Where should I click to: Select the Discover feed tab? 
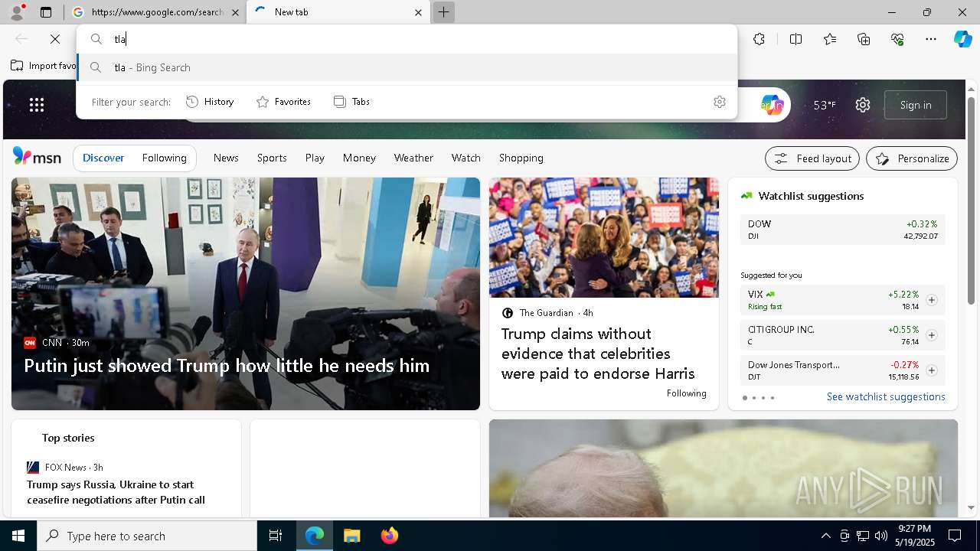pyautogui.click(x=103, y=158)
